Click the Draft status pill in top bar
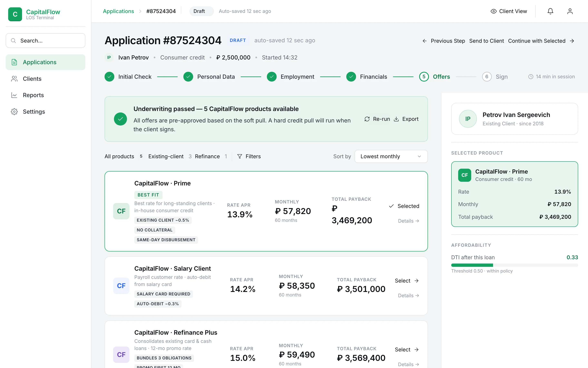The image size is (588, 368). (x=202, y=11)
